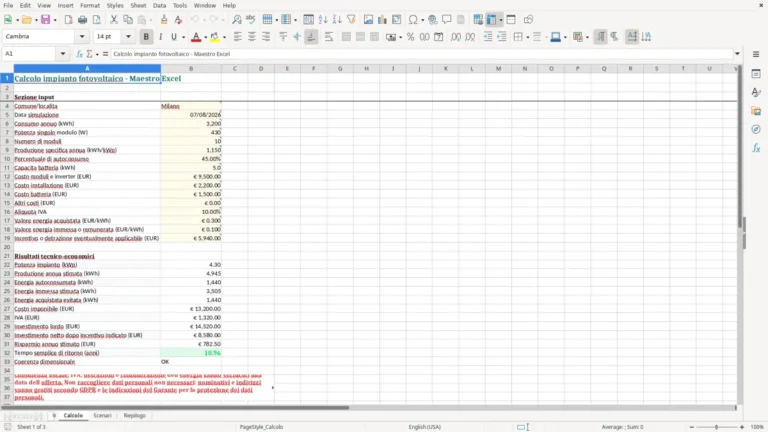This screenshot has height=432, width=768.
Task: Format as percent using % icon
Action: pos(410,37)
